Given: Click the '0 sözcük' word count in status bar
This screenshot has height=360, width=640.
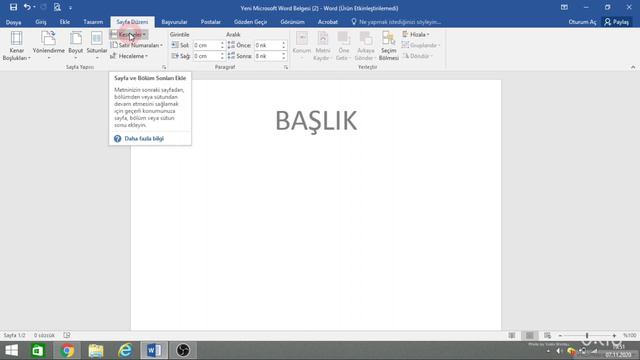Looking at the screenshot, I should point(44,336).
